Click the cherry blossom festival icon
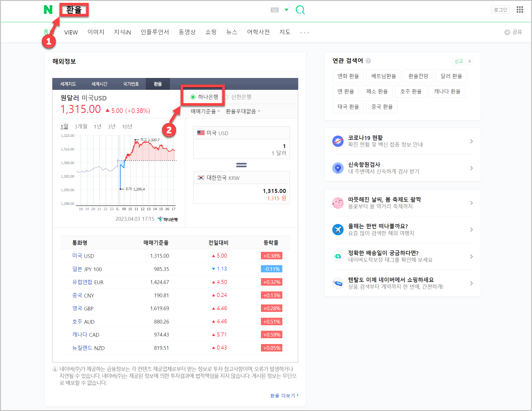The image size is (532, 411). (338, 203)
